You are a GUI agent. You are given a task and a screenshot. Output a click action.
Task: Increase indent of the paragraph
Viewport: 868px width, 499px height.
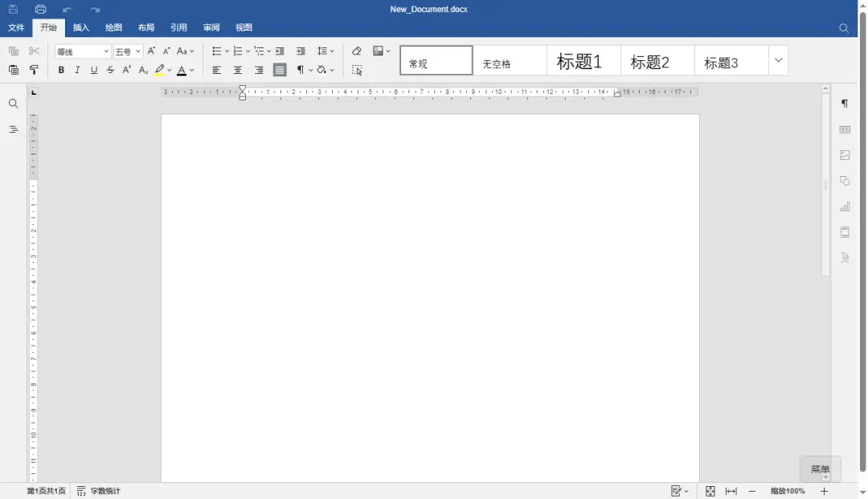click(x=301, y=51)
